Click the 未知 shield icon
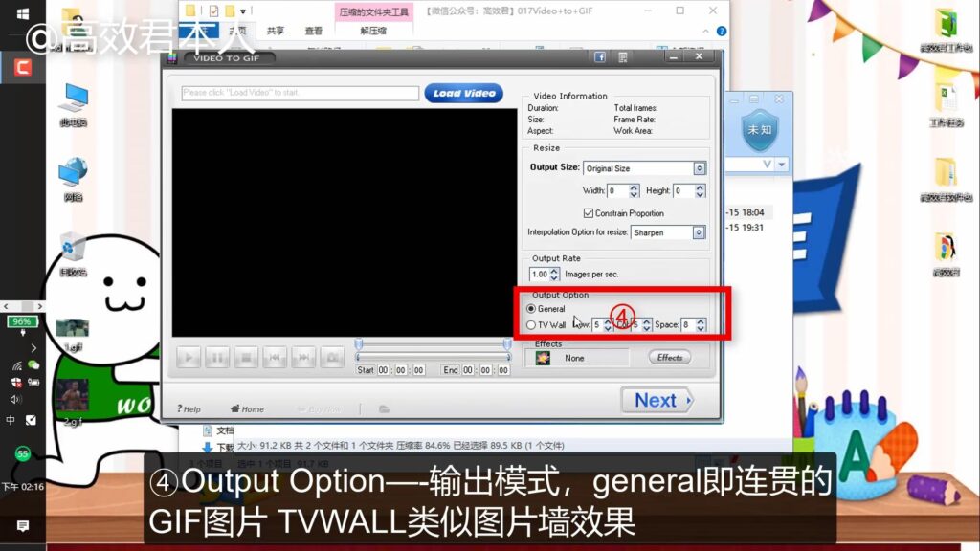The image size is (980, 551). (759, 130)
